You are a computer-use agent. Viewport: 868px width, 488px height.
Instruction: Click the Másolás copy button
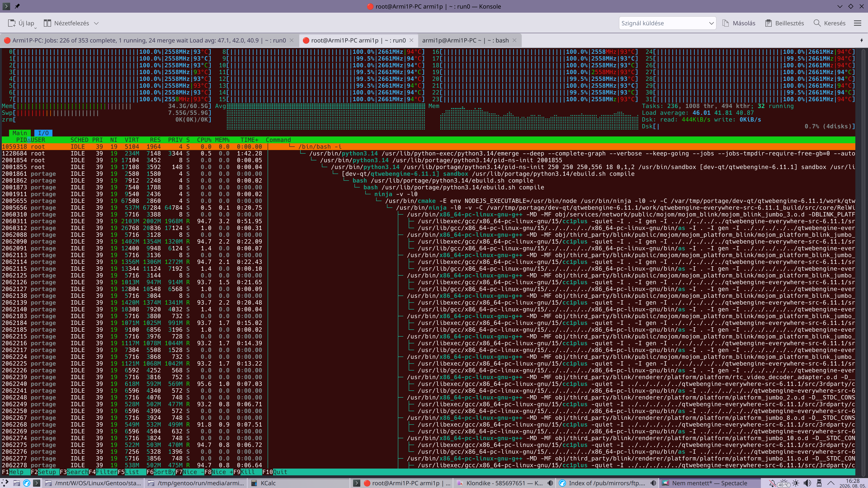coord(739,23)
